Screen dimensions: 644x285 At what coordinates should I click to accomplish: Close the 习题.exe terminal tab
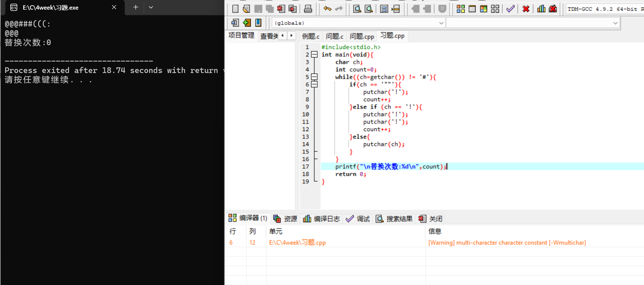[114, 7]
